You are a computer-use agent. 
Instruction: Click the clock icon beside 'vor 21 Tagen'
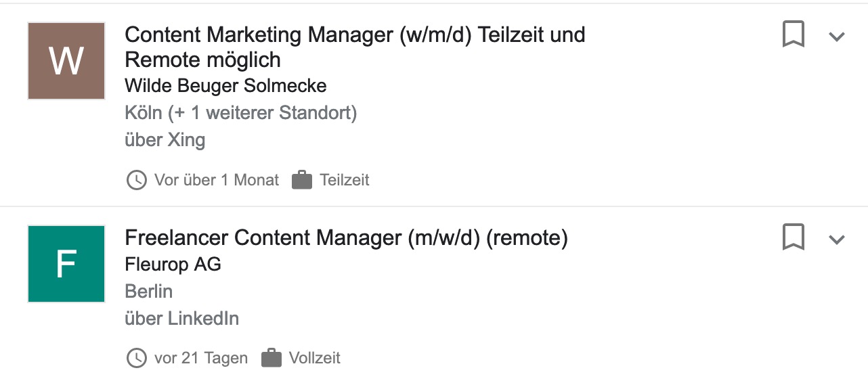pos(137,358)
